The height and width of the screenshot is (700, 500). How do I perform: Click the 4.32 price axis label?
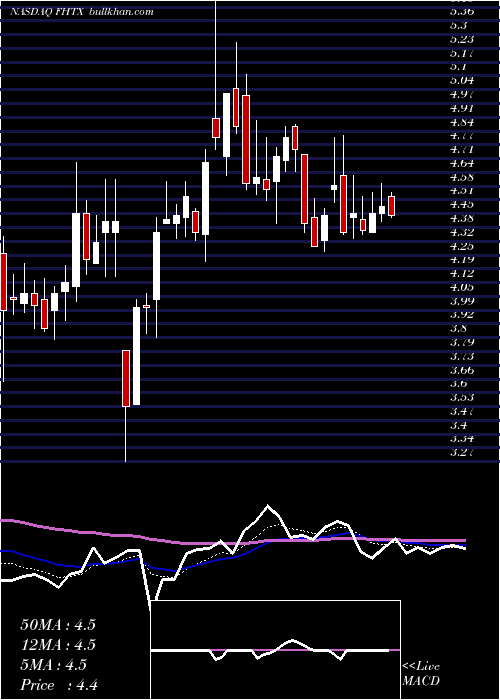tap(462, 232)
